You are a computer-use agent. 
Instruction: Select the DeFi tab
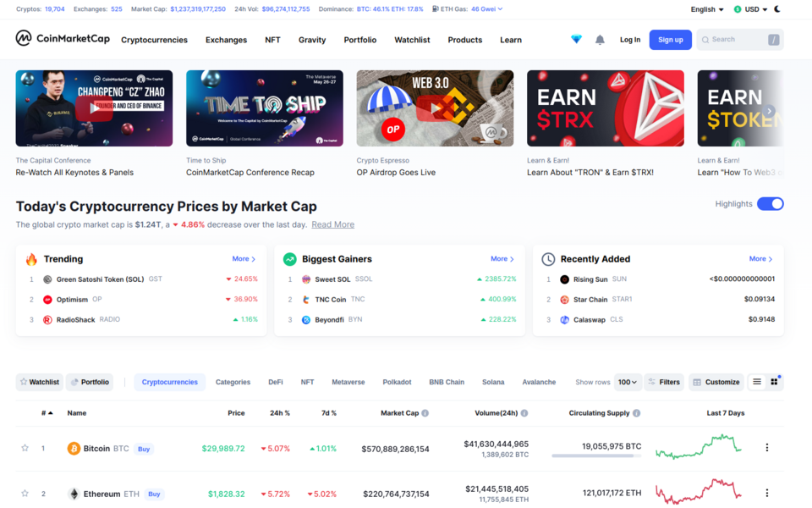tap(276, 382)
